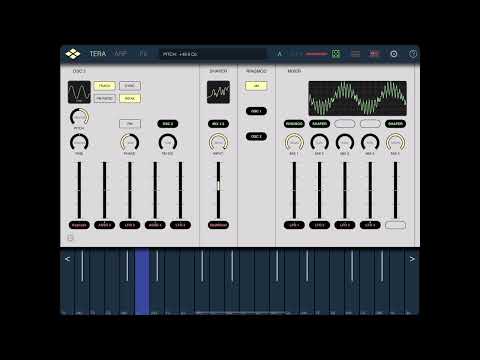The height and width of the screenshot is (360, 480).
Task: Click the OSC 2 sine waveform display
Action: (79, 92)
